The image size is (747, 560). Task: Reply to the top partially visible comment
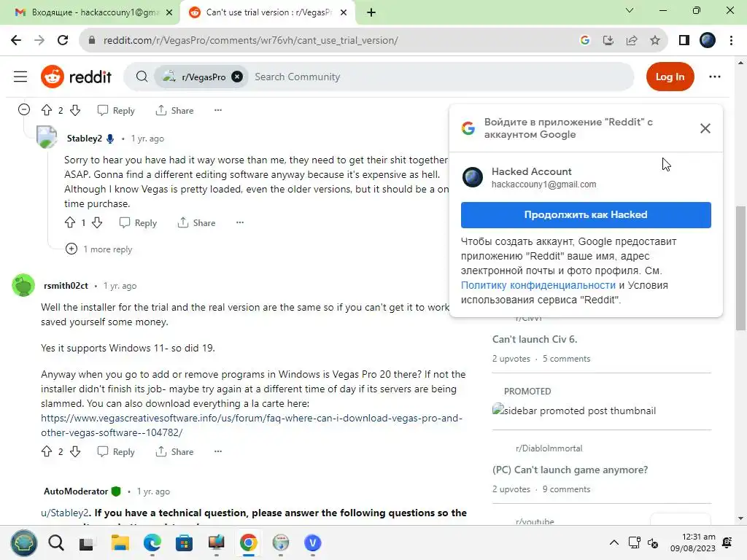point(116,111)
